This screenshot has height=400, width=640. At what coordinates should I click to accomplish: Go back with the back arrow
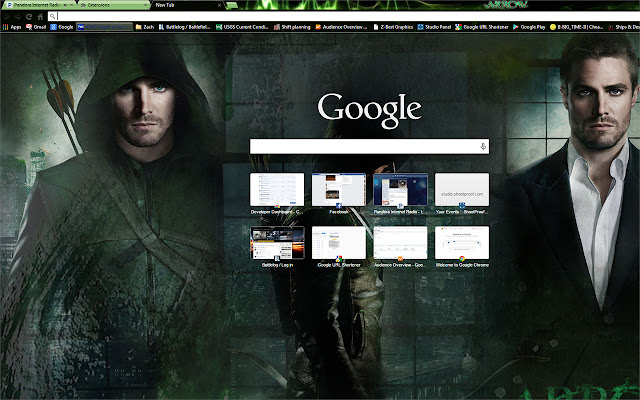7,17
